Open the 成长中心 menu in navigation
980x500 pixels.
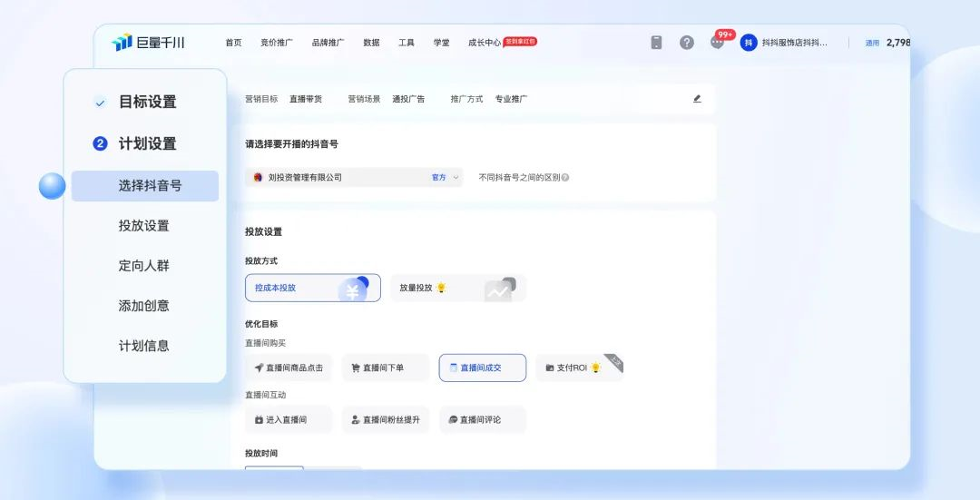pos(485,43)
